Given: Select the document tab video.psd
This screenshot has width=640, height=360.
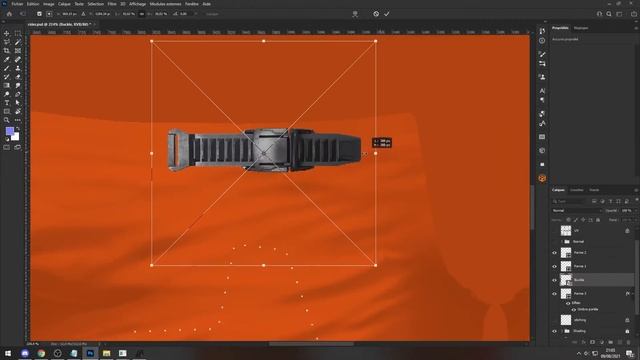Looking at the screenshot, I should 60,24.
